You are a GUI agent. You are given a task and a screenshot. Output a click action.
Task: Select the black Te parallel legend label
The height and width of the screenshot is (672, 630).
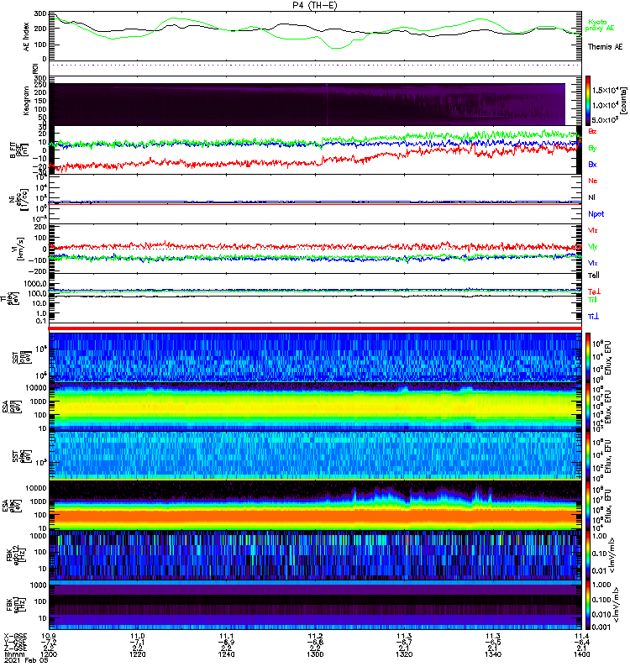594,276
